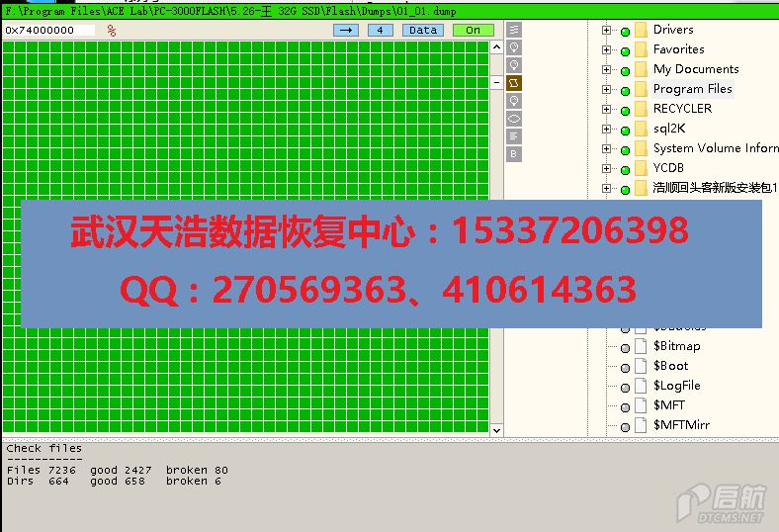Click the 'B' icon in vertical toolbar
The width and height of the screenshot is (779, 532).
point(514,154)
